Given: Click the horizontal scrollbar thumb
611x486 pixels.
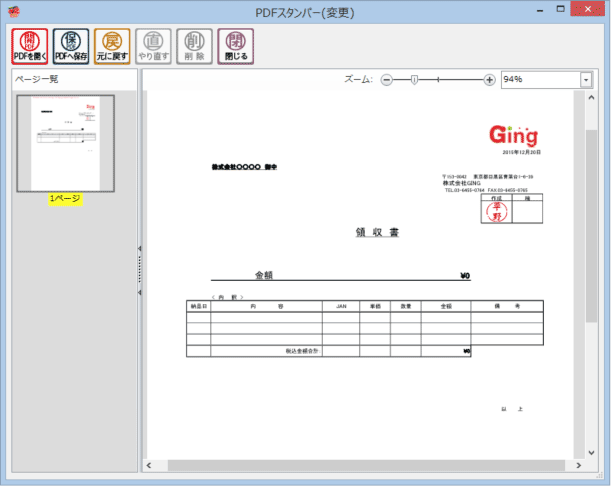Looking at the screenshot, I should (x=366, y=465).
